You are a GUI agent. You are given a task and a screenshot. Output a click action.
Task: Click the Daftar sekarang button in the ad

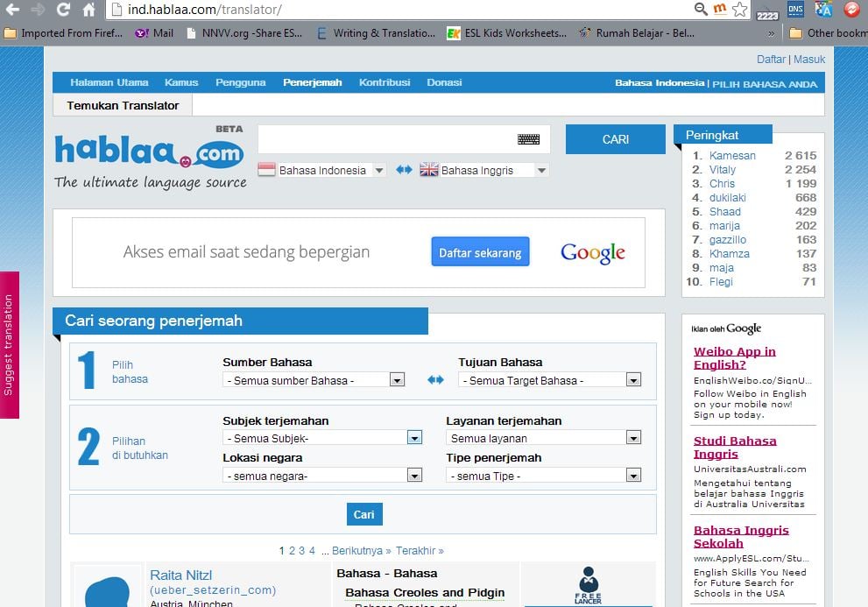point(479,251)
